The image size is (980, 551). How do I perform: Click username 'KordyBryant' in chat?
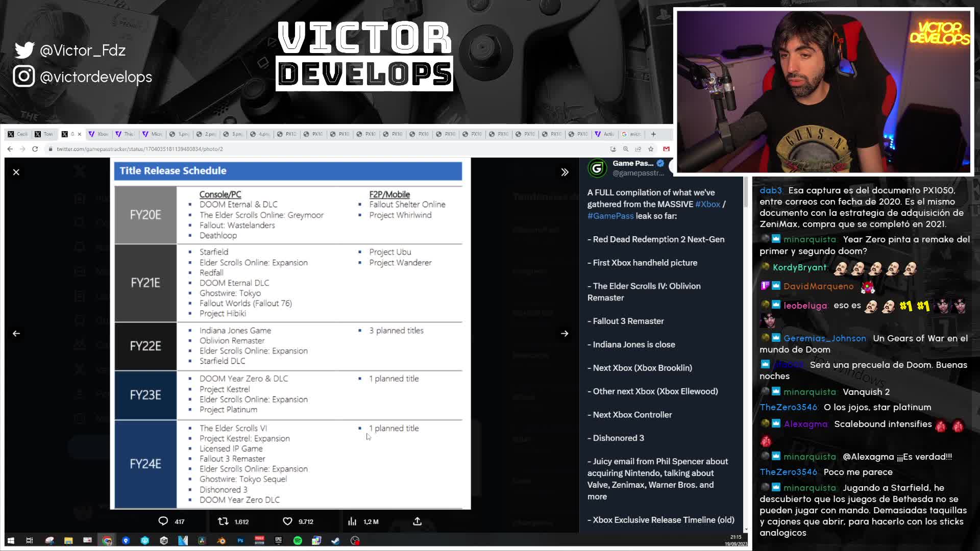799,267
